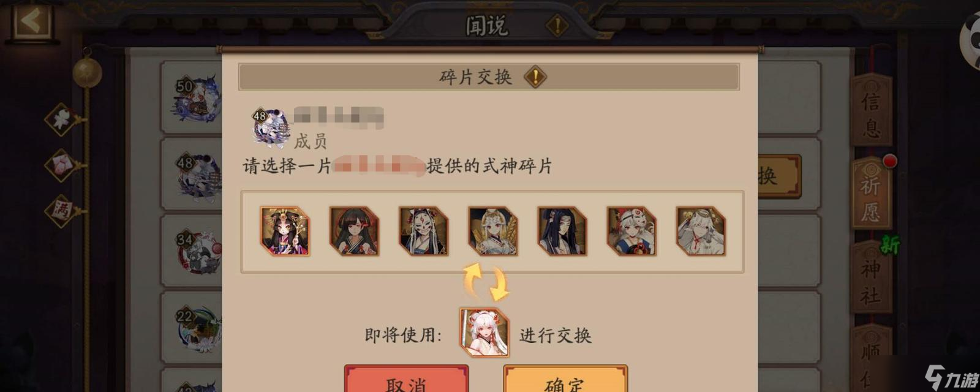980x392 pixels.
Task: Select the fourth shard with wheat ornaments
Action: (x=492, y=231)
